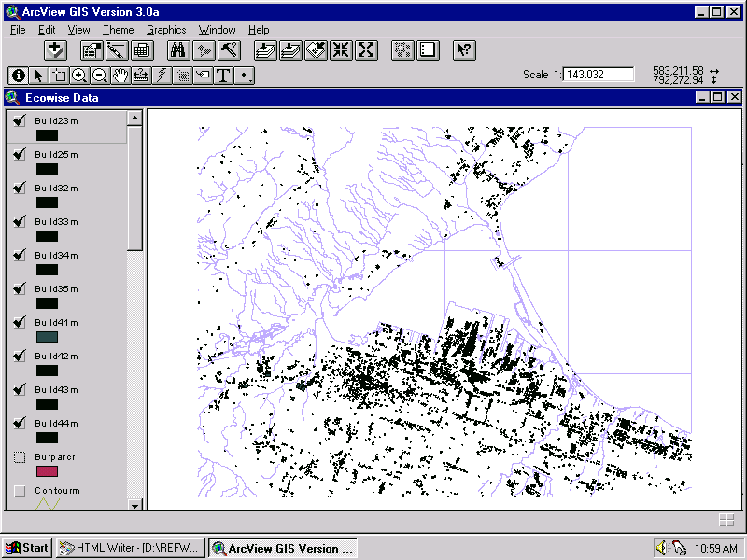Select the Identify tool
Screen dimensions: 747x560
[x=18, y=76]
